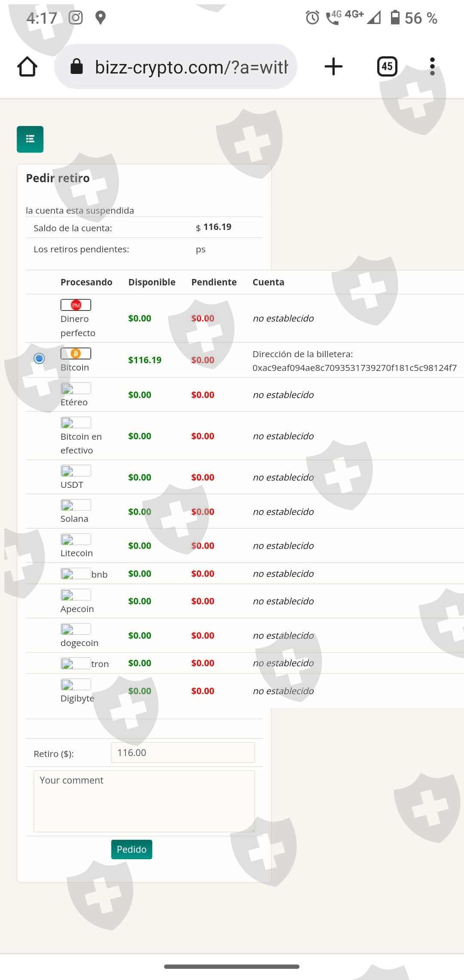
Task: Tap the Litecoin label
Action: 76,553
